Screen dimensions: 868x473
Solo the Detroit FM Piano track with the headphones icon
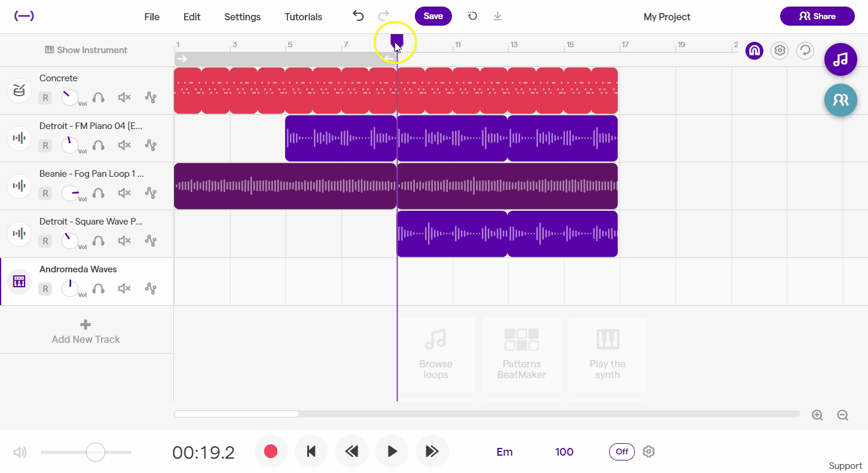pyautogui.click(x=98, y=145)
